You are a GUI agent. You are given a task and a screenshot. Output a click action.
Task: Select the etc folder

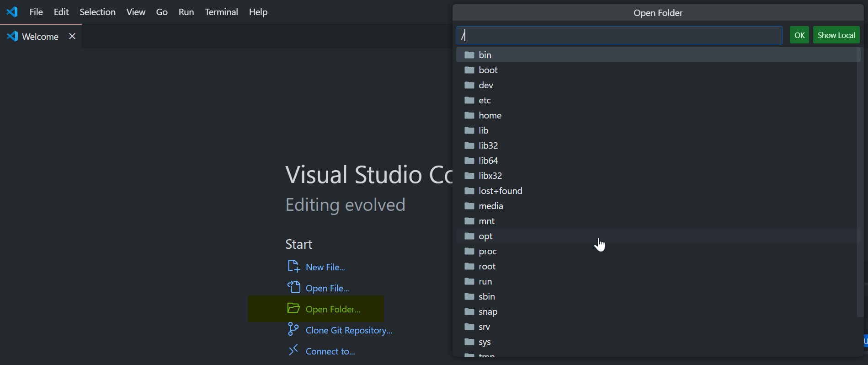coord(658,100)
